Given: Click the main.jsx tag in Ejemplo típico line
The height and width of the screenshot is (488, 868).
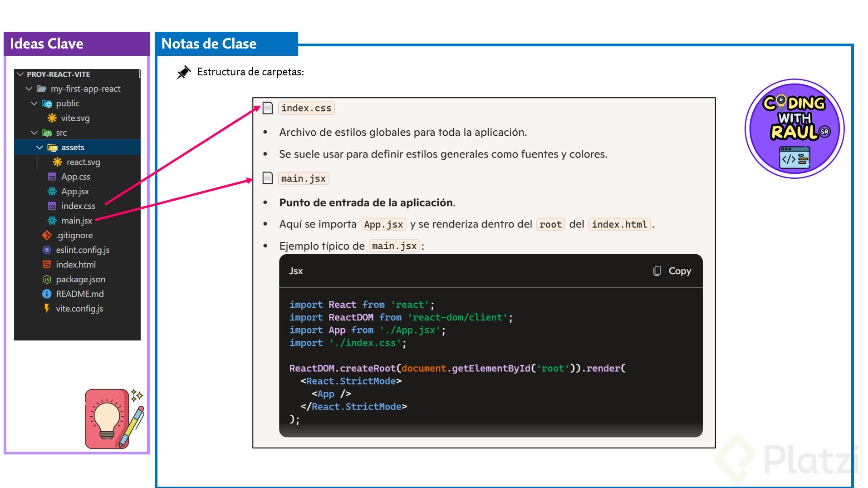Looking at the screenshot, I should pos(394,246).
